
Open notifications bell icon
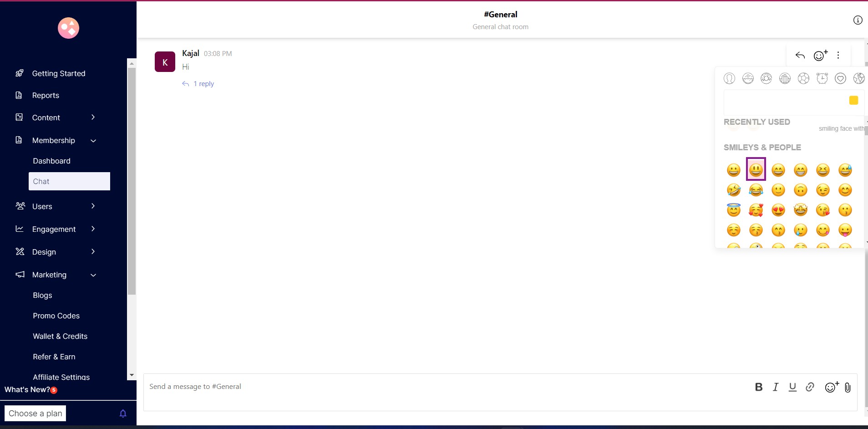click(123, 414)
